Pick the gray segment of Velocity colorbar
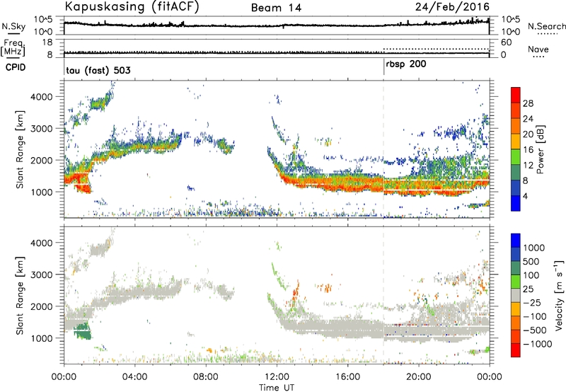566x392 pixels. click(x=516, y=296)
